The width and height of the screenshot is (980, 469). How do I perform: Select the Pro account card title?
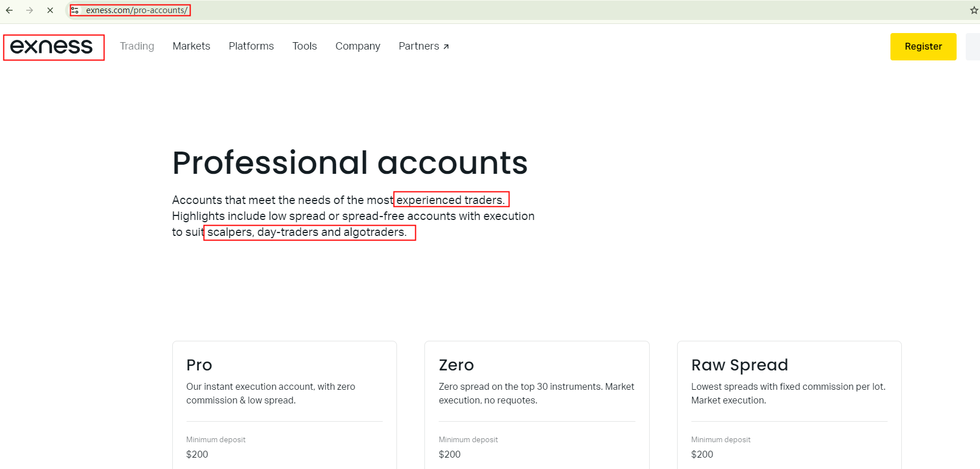(x=199, y=365)
